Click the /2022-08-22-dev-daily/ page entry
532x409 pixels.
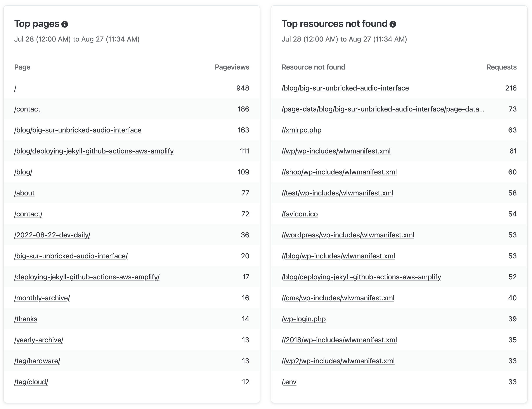[x=52, y=235]
